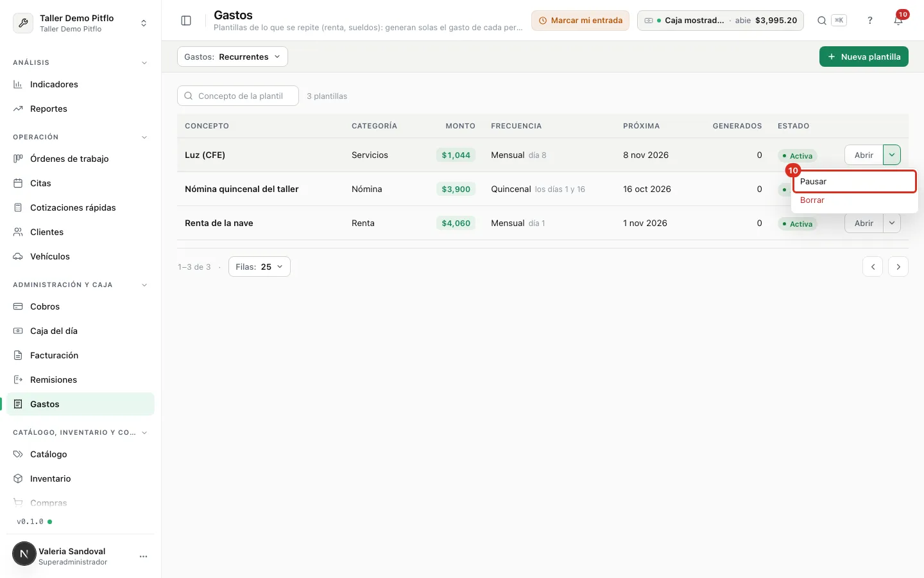Toggle the sidebar panel icon
The image size is (924, 578).
186,21
